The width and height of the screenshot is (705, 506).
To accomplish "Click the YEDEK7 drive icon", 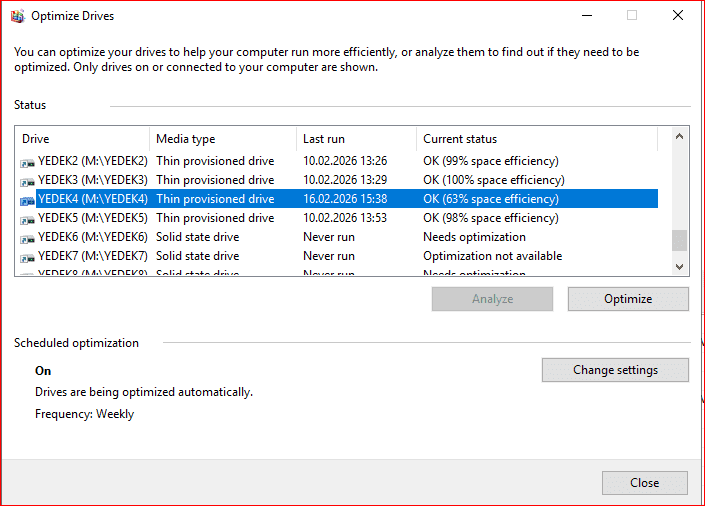I will coord(26,256).
